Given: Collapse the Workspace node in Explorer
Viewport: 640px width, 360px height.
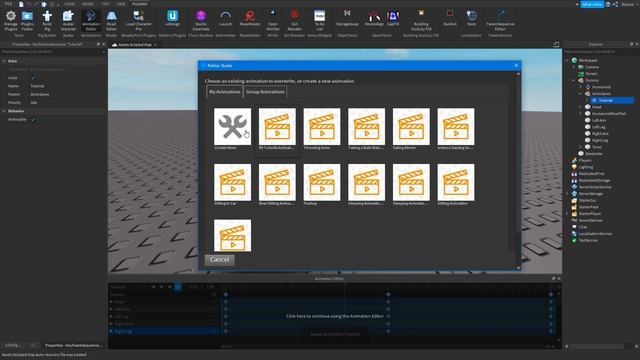Looking at the screenshot, I should (567, 60).
